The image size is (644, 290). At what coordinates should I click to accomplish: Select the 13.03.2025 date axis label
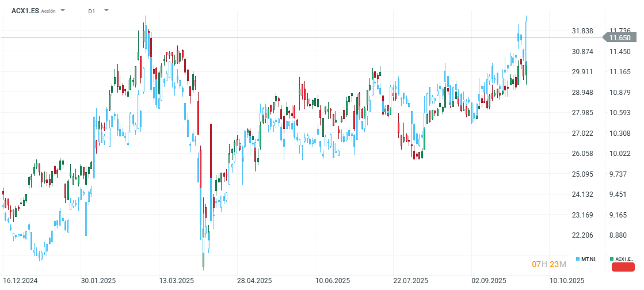176,280
